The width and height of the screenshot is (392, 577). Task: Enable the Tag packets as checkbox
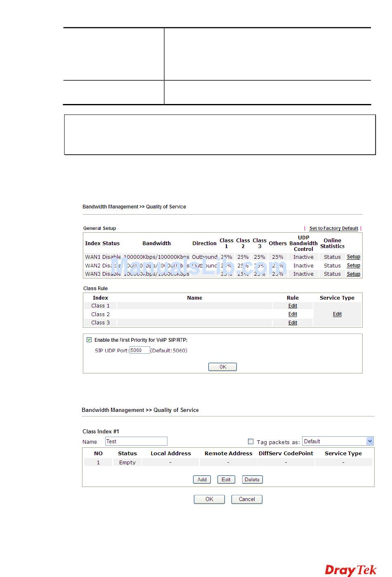(x=250, y=441)
